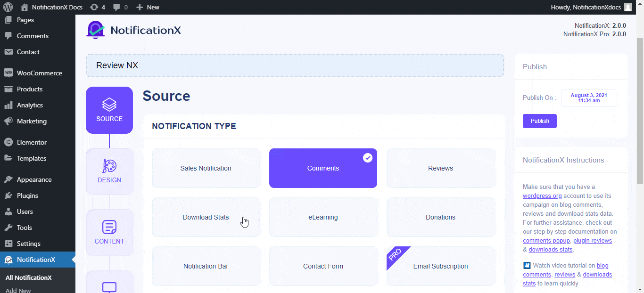Click the Pages sidebar icon
The width and height of the screenshot is (644, 293).
[x=8, y=20]
